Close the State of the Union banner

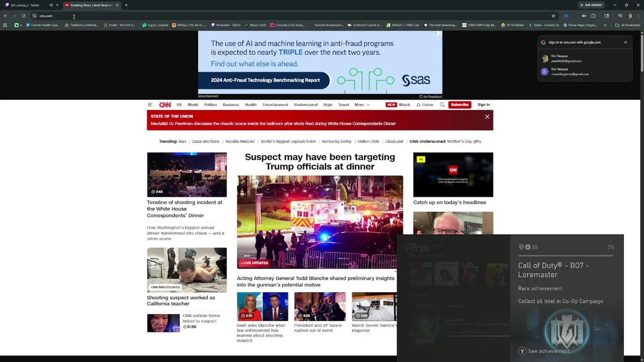[487, 117]
